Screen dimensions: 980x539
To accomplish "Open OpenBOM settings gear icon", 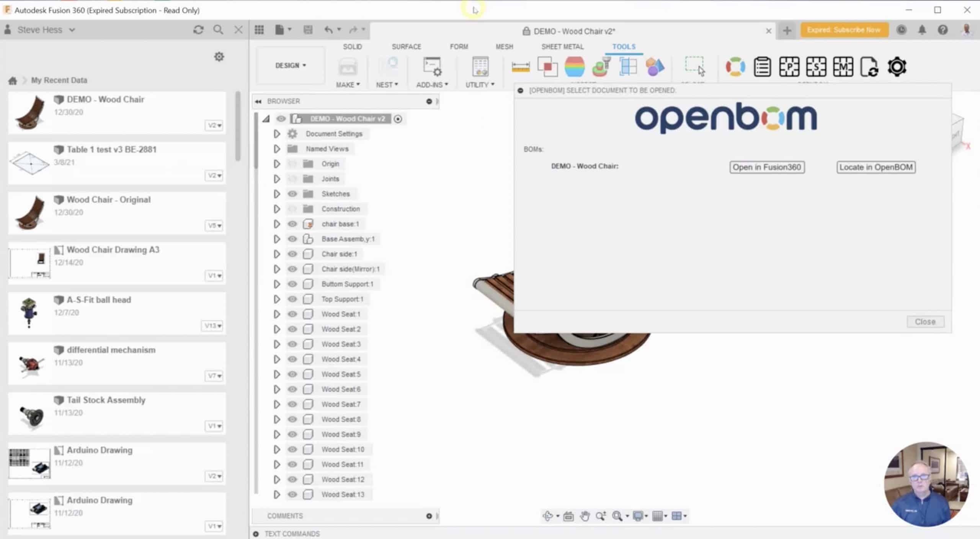I will [897, 67].
